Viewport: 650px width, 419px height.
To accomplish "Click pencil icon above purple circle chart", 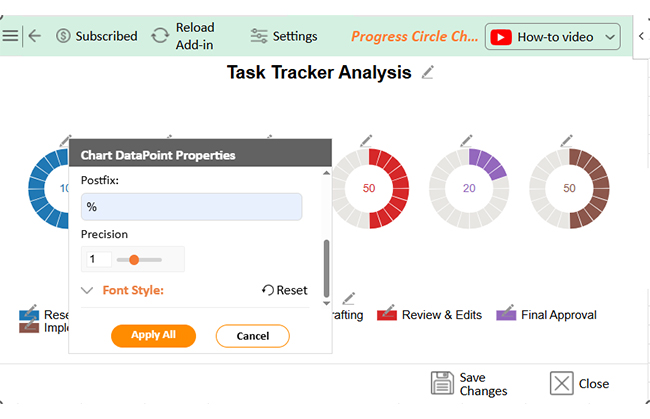I will click(x=466, y=140).
